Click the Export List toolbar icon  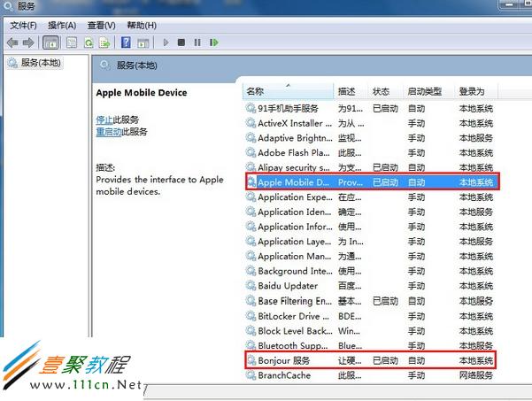point(104,42)
